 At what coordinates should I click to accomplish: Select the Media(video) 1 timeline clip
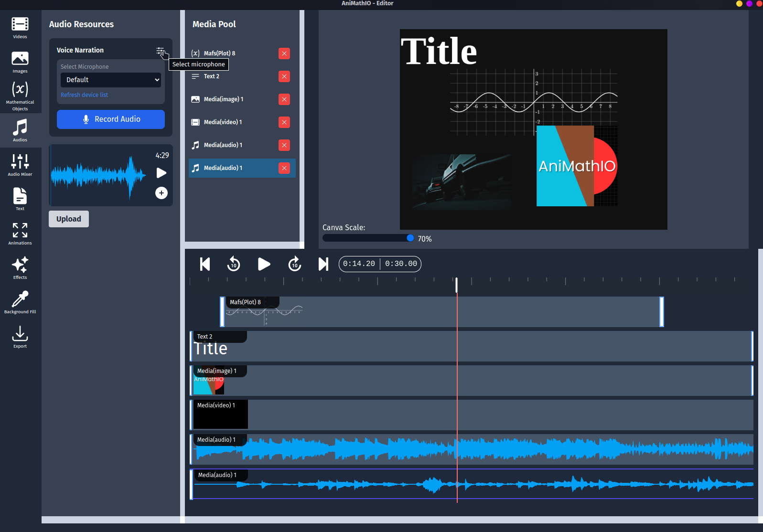pyautogui.click(x=472, y=415)
